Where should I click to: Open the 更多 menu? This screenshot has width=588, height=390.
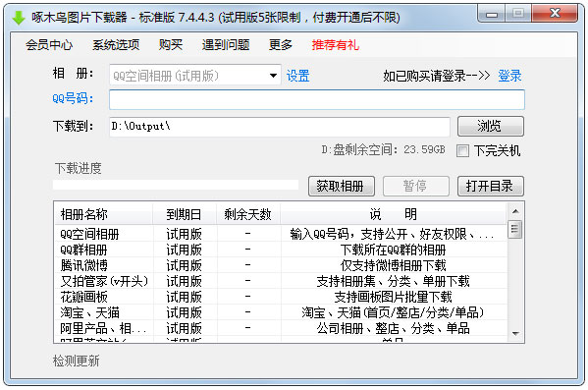281,45
